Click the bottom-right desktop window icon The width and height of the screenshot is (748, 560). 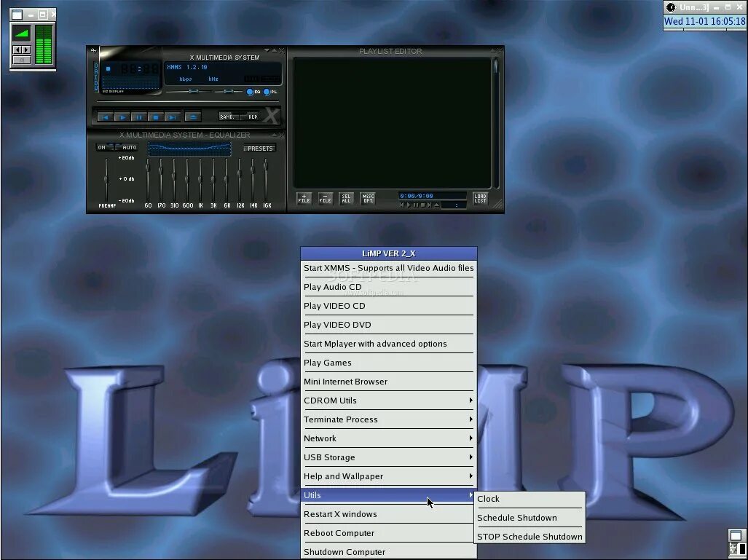tap(736, 535)
